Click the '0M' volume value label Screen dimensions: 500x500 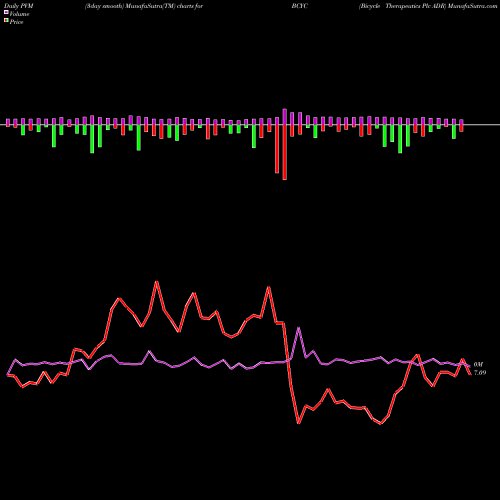(x=478, y=365)
